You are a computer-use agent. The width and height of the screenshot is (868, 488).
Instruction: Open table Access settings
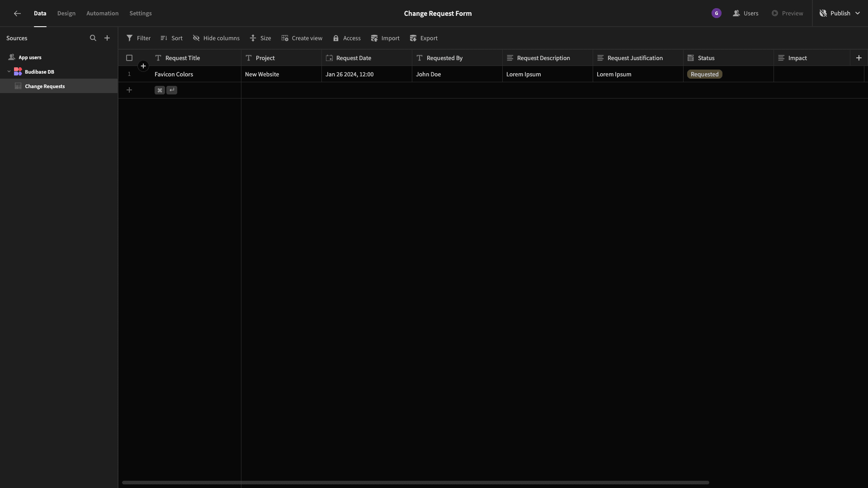click(347, 38)
